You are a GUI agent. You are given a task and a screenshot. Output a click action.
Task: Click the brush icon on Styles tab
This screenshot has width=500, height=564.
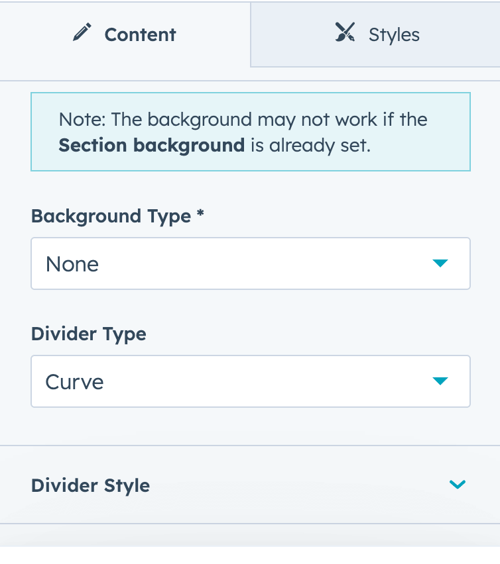tap(345, 32)
